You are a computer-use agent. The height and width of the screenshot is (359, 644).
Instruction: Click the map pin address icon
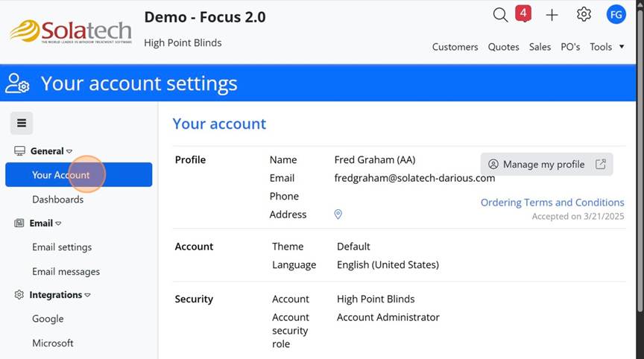point(338,215)
